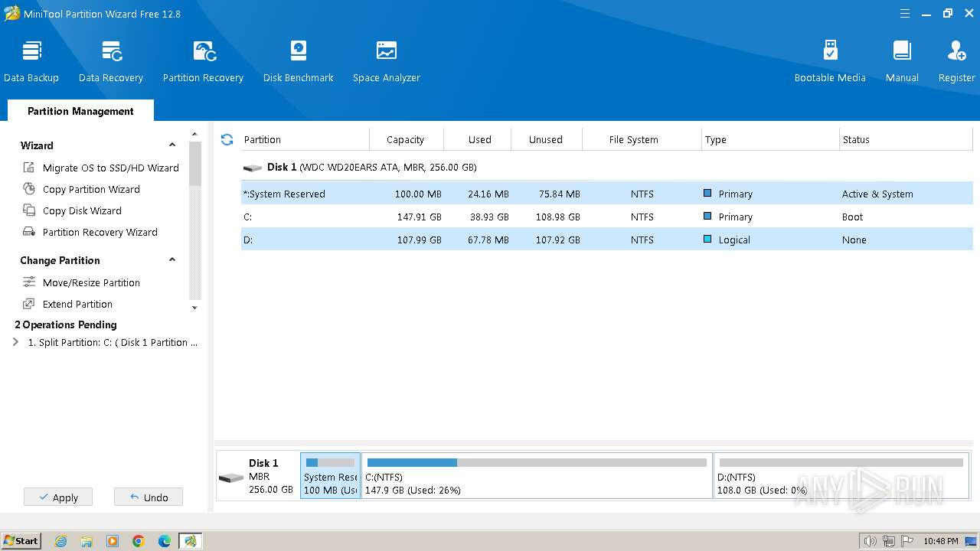980x551 pixels.
Task: Click the MiniTool Partition Wizard taskbar button
Action: [190, 541]
